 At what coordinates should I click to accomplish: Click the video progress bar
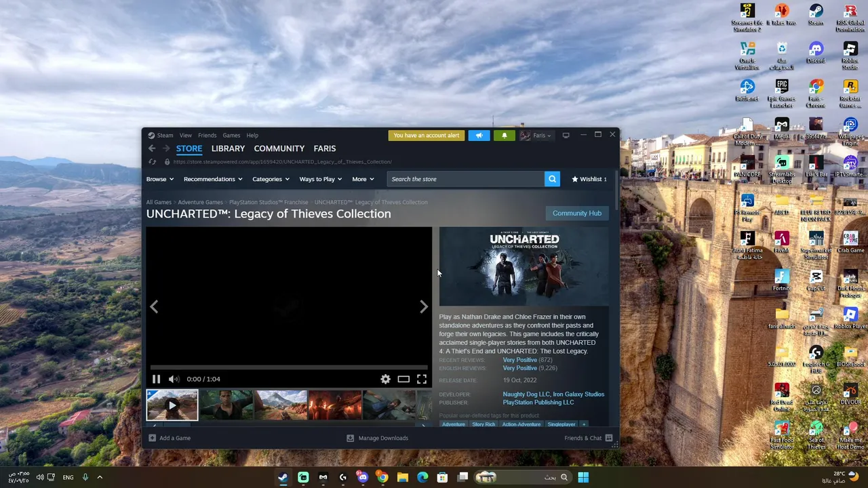point(289,368)
